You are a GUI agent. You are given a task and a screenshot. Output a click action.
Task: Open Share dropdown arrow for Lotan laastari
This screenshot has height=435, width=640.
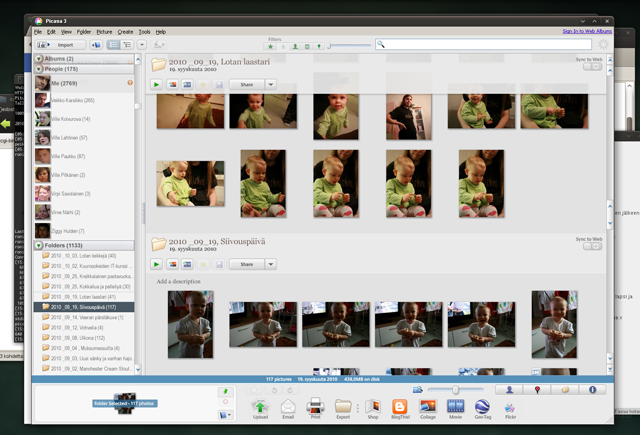[271, 84]
